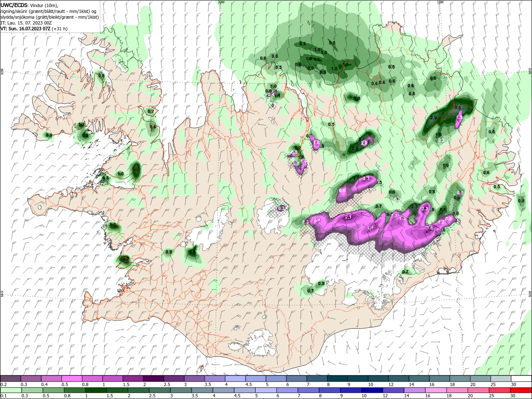
Task: Click the white 30 swatch in the snow legend
Action: (x=521, y=379)
